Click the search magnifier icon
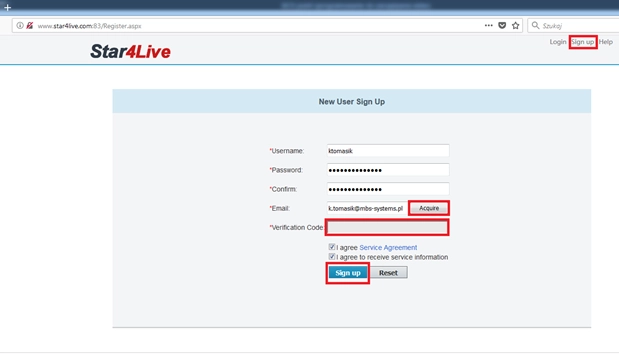This screenshot has height=361, width=619. tap(535, 25)
